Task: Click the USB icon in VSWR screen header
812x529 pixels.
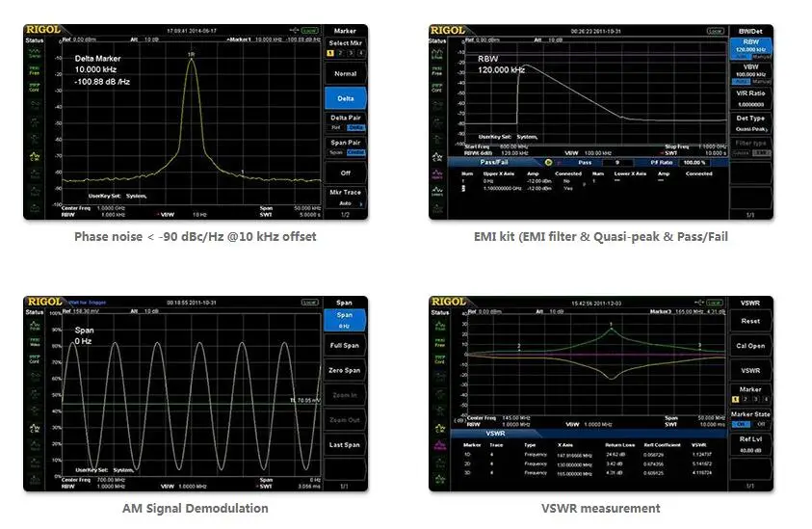Action: tap(699, 302)
